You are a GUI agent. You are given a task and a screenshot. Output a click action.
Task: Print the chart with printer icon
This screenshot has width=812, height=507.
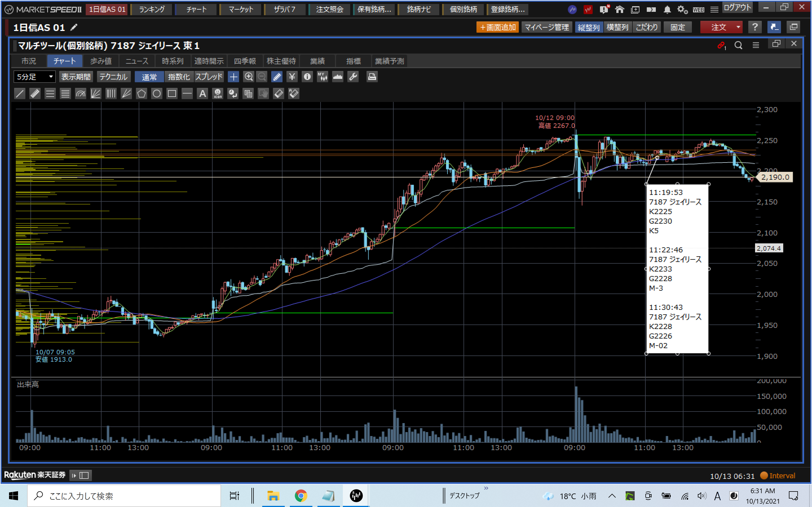[371, 77]
